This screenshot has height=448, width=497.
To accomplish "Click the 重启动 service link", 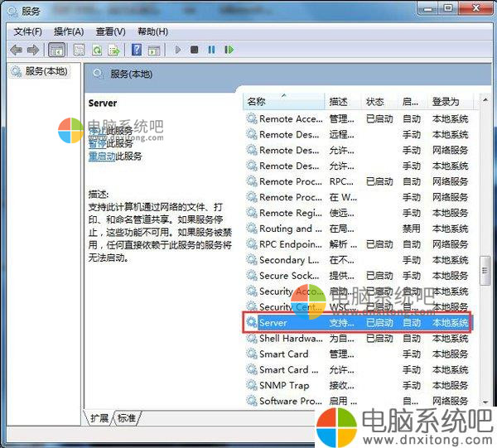I will 100,156.
